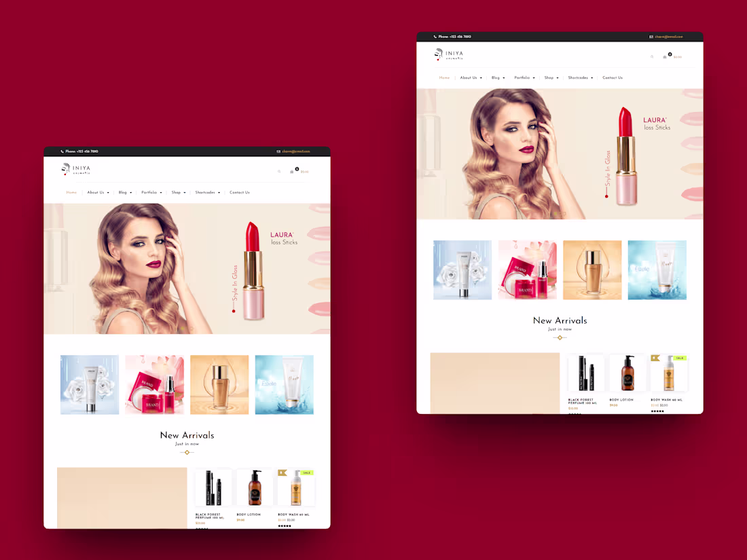This screenshot has height=560, width=747.
Task: Click the shopping cart bag icon
Action: pyautogui.click(x=664, y=58)
